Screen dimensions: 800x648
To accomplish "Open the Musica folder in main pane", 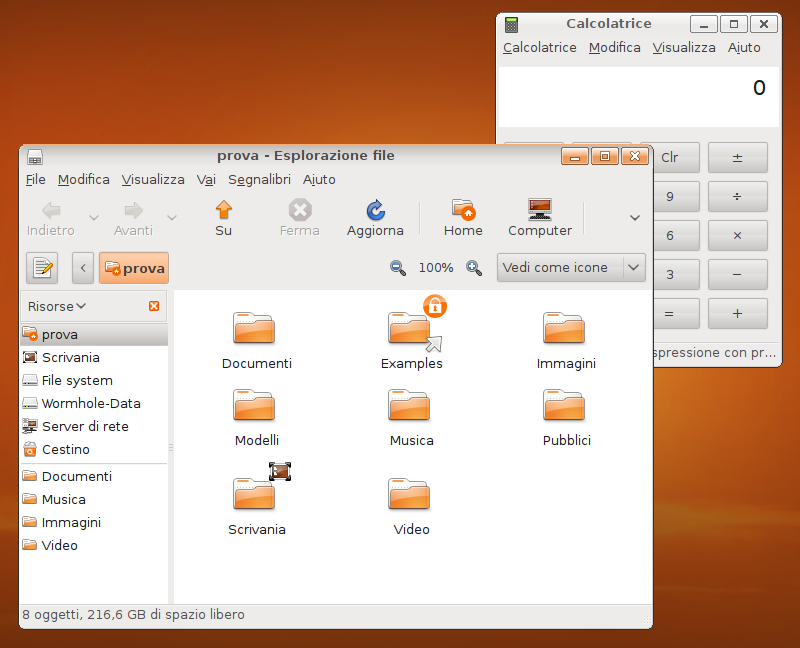I will (x=411, y=405).
